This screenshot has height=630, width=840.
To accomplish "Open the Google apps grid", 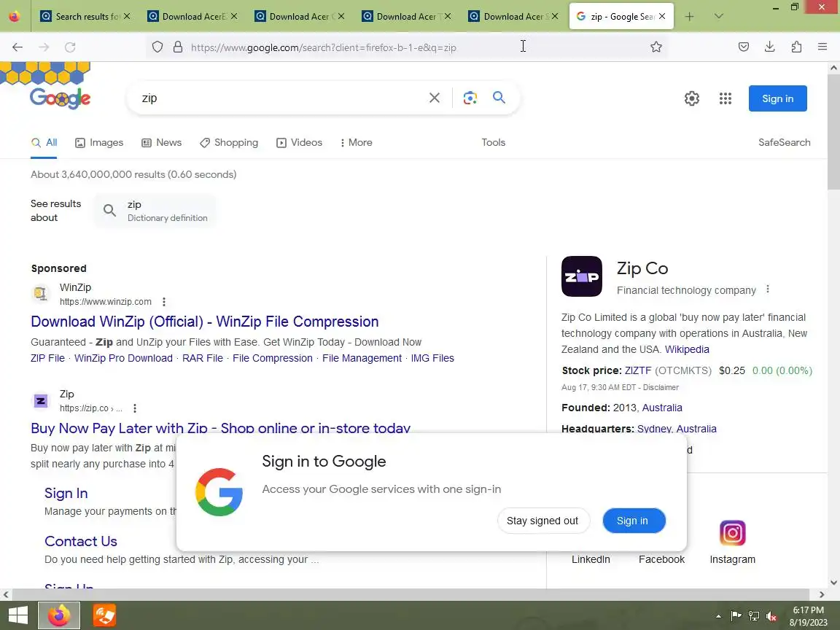I will coord(726,98).
